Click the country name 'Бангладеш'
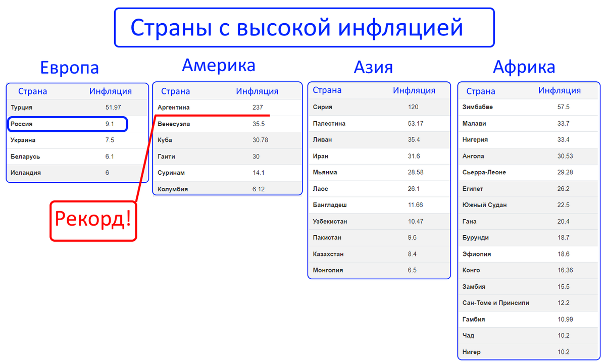 (330, 205)
